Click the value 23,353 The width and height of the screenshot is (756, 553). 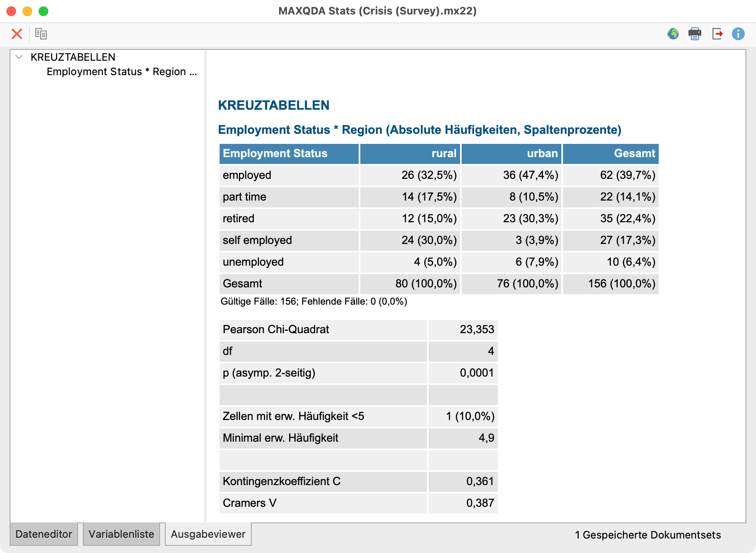pyautogui.click(x=463, y=330)
